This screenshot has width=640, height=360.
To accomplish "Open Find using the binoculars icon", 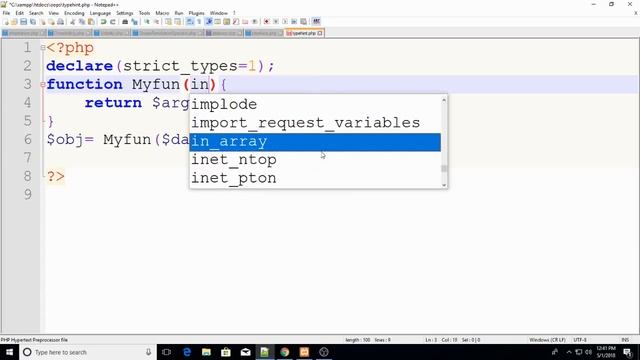I will pos(125,21).
